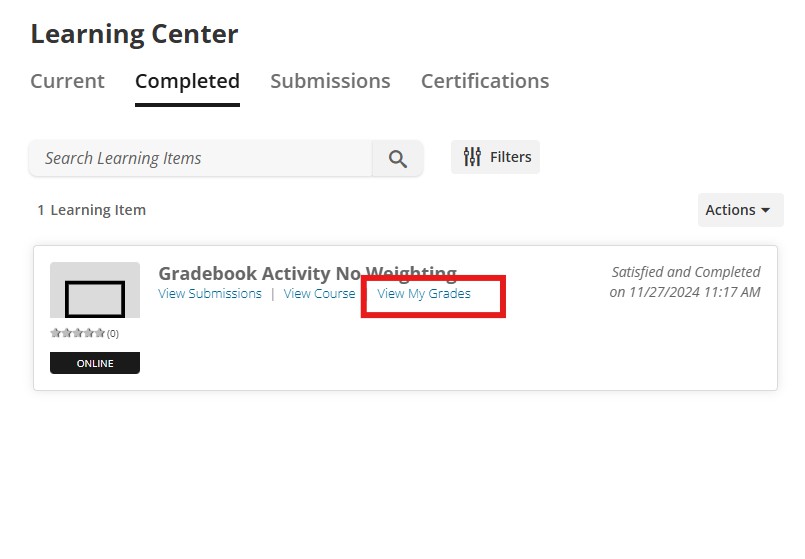
Task: Follow the View Course link
Action: click(319, 294)
